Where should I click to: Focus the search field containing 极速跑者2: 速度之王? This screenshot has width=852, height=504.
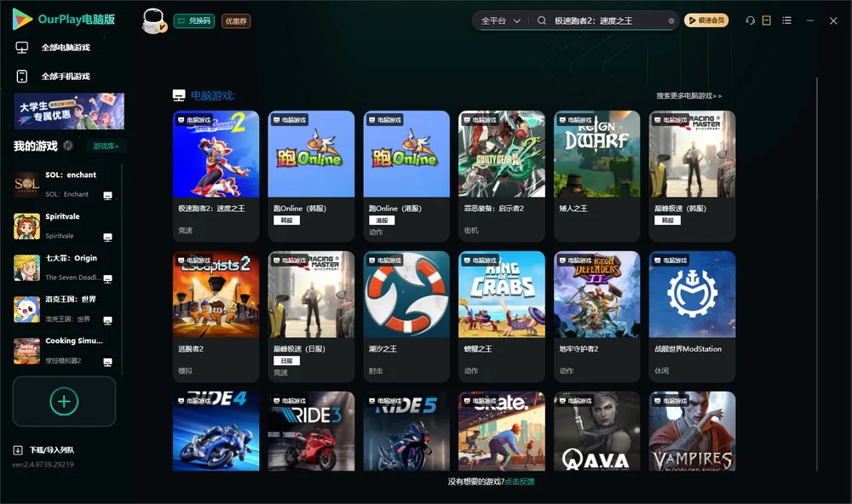pyautogui.click(x=608, y=20)
